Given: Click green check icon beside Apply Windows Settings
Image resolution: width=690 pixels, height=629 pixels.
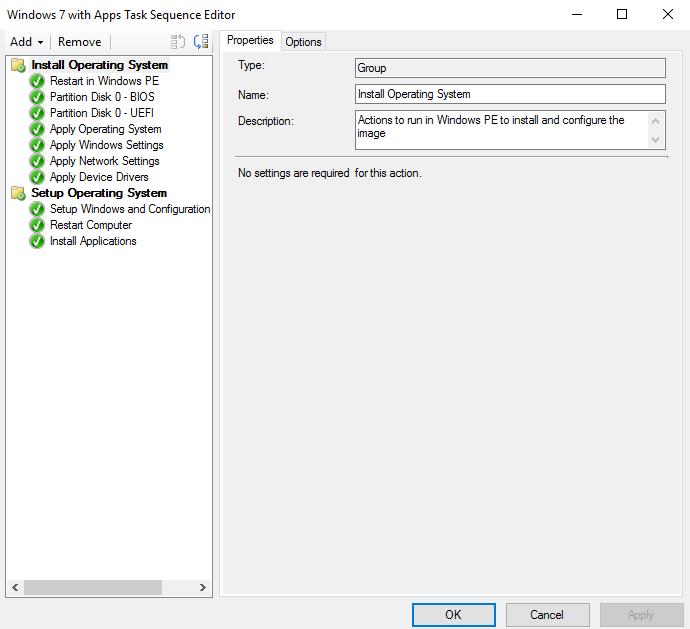Looking at the screenshot, I should (x=37, y=145).
